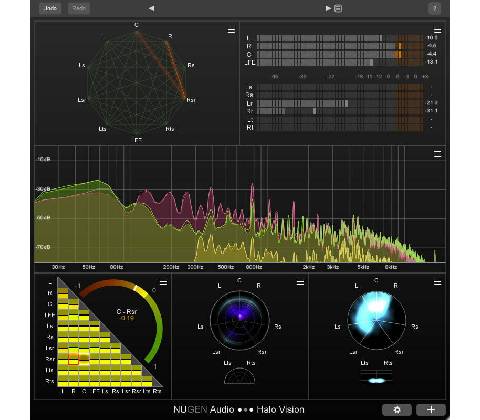480x420 pixels.
Task: Select the Lsr node on the correlation web
Action: (81, 100)
